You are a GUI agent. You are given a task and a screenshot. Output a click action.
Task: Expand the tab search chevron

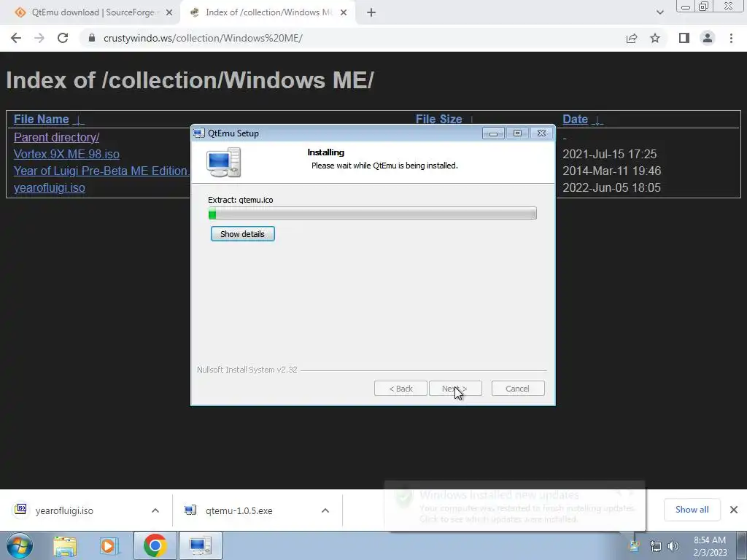pos(659,13)
